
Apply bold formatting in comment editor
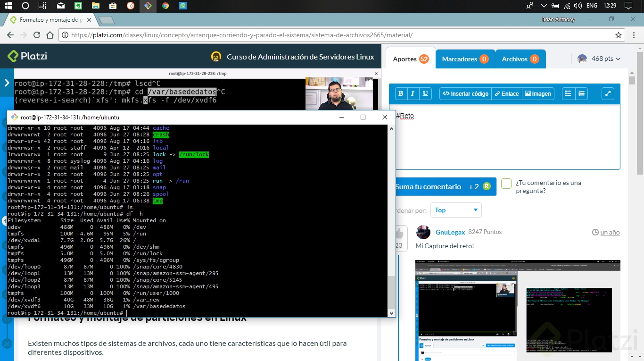point(401,93)
